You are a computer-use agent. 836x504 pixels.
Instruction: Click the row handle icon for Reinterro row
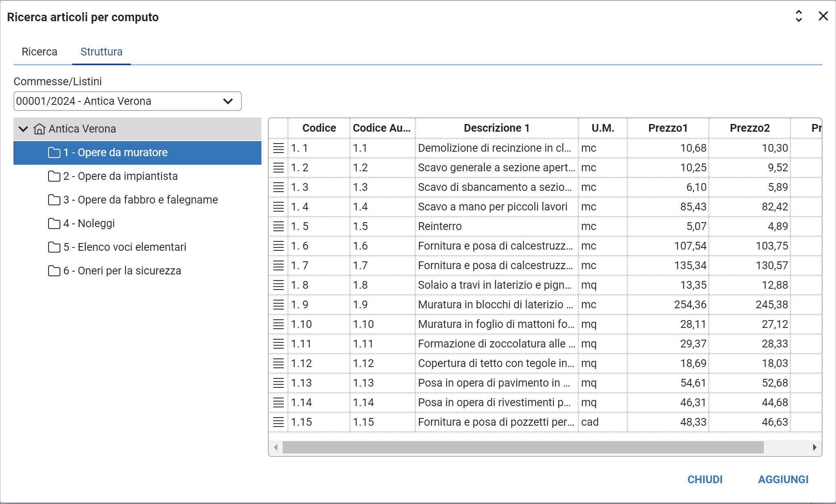click(x=278, y=226)
